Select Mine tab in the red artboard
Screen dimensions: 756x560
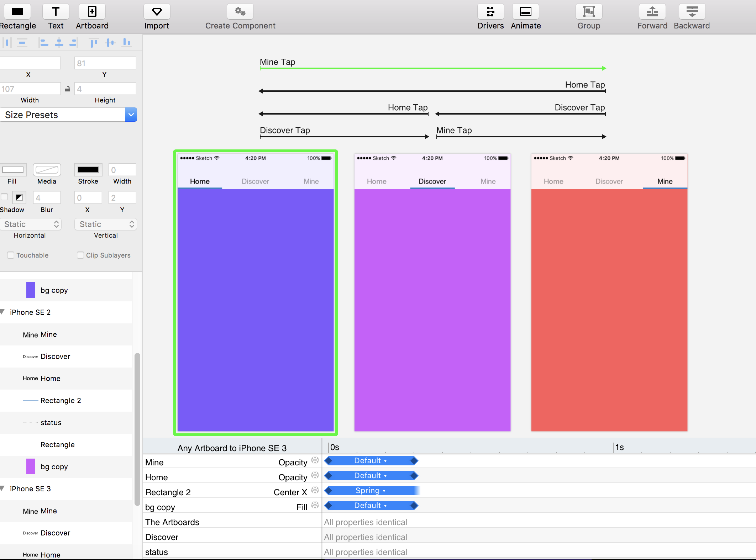click(665, 181)
